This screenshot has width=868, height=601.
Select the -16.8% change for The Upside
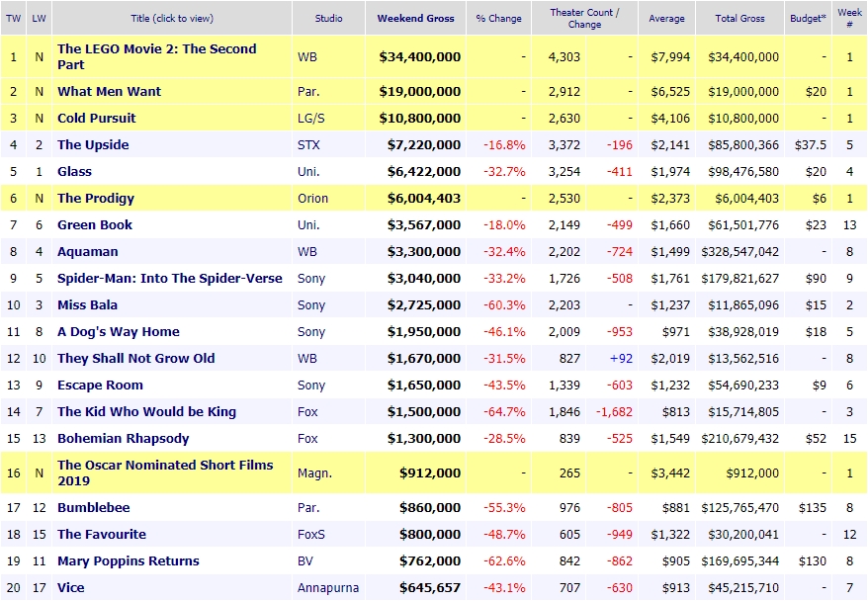click(504, 144)
